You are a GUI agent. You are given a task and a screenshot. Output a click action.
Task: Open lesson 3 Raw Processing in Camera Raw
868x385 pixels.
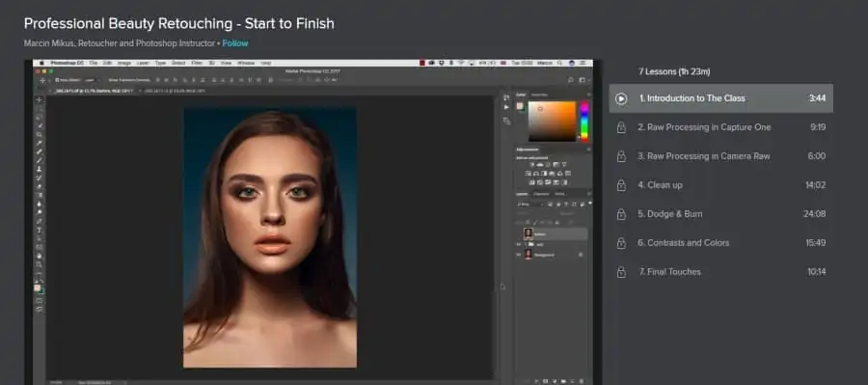pyautogui.click(x=720, y=156)
